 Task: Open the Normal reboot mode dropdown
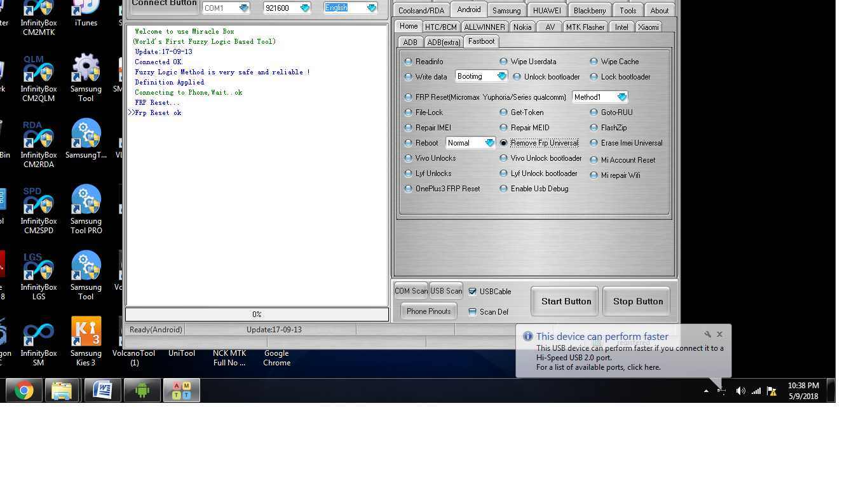(489, 143)
